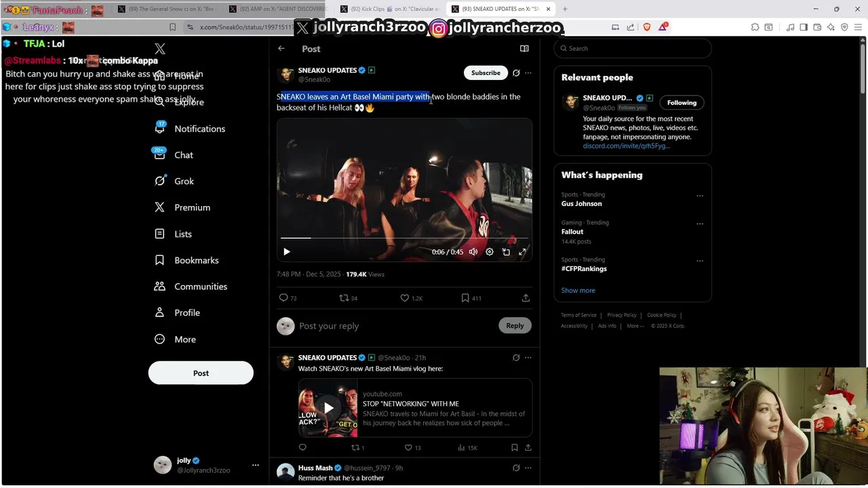Screen dimensions: 868x488
Task: Open discord.com invite link
Action: click(627, 146)
